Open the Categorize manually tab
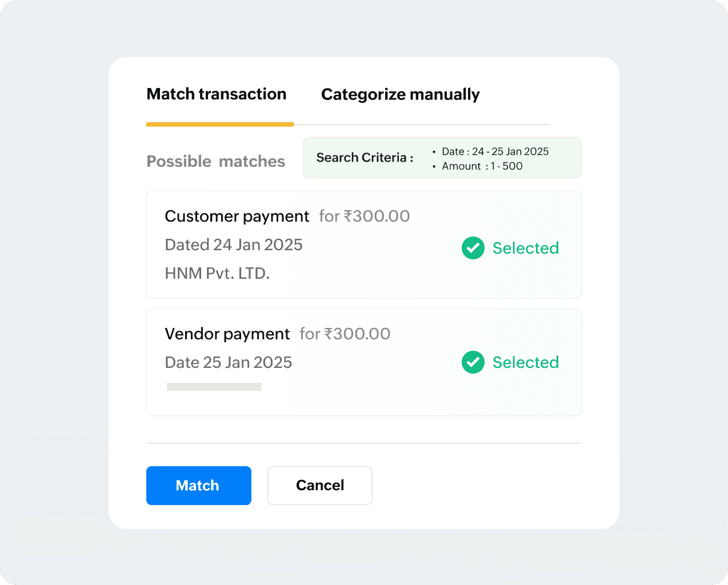Viewport: 728px width, 585px height. point(400,94)
